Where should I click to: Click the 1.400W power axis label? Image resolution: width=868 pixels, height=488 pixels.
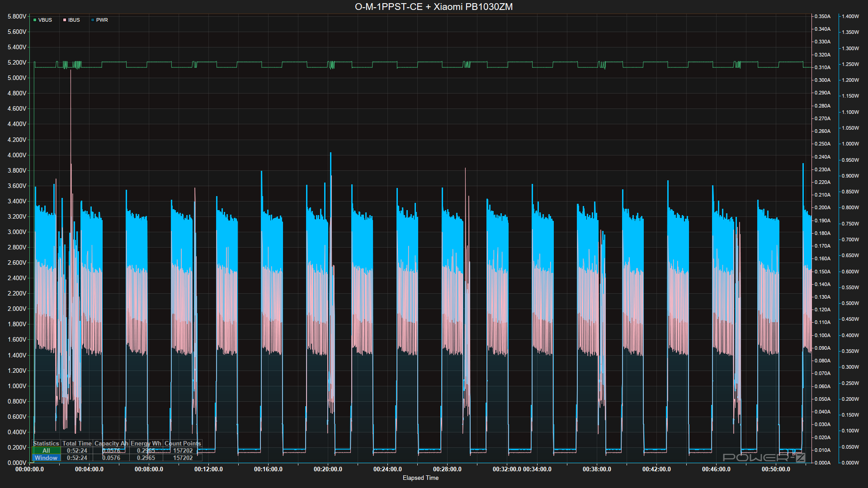coord(850,16)
